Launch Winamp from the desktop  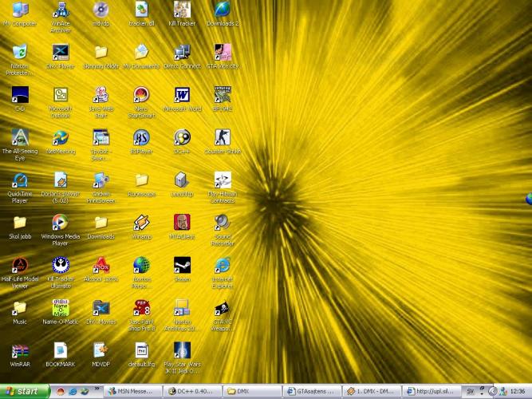tap(141, 223)
